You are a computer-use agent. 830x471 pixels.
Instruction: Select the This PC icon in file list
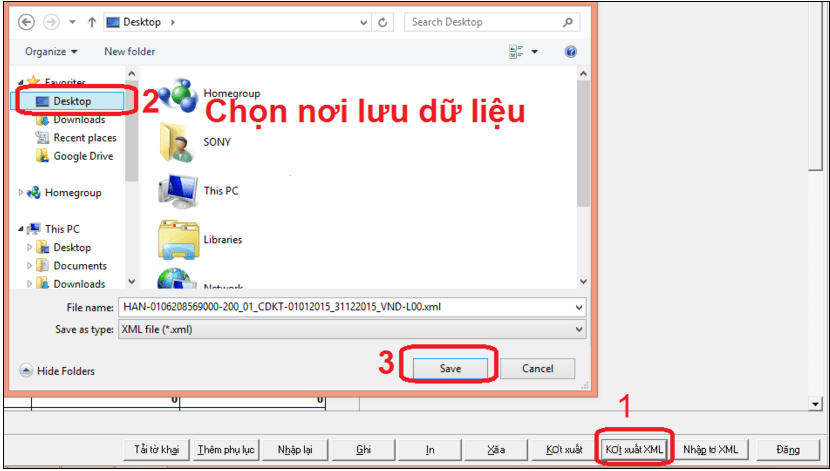tap(178, 191)
